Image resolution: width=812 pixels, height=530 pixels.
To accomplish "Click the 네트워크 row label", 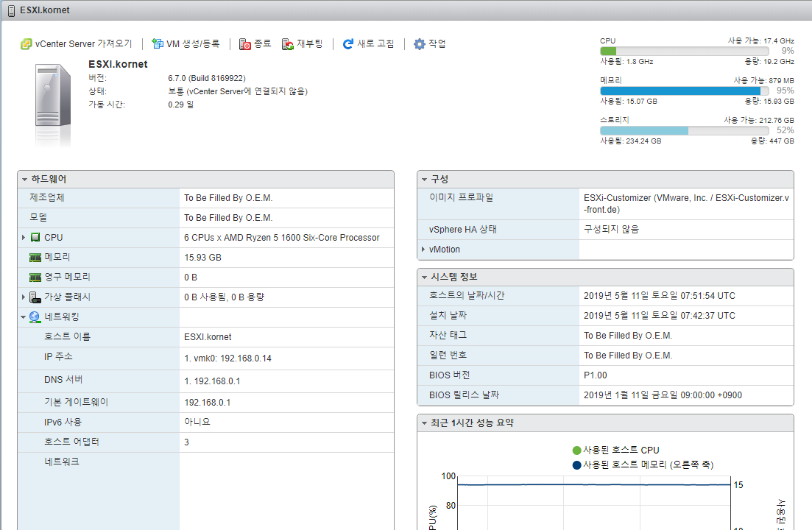I will click(62, 462).
